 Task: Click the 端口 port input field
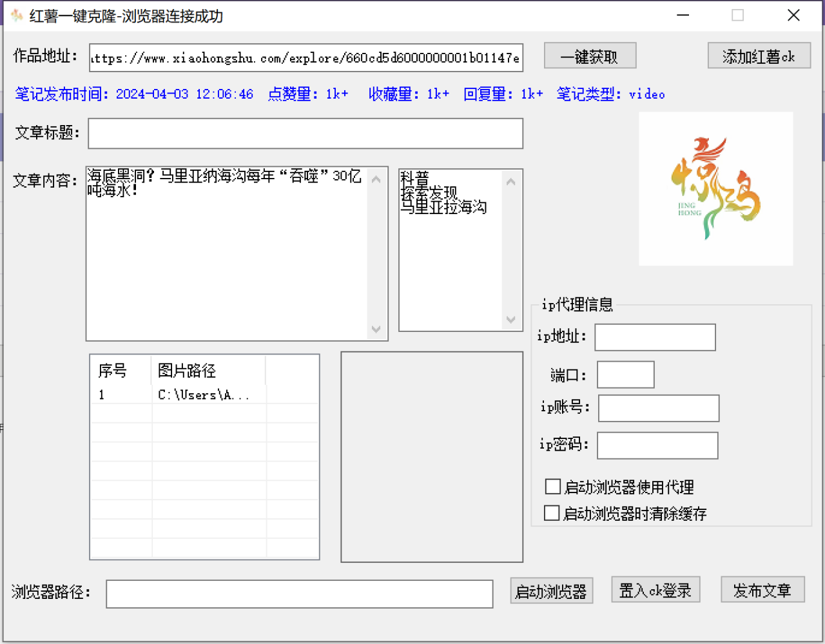click(625, 375)
